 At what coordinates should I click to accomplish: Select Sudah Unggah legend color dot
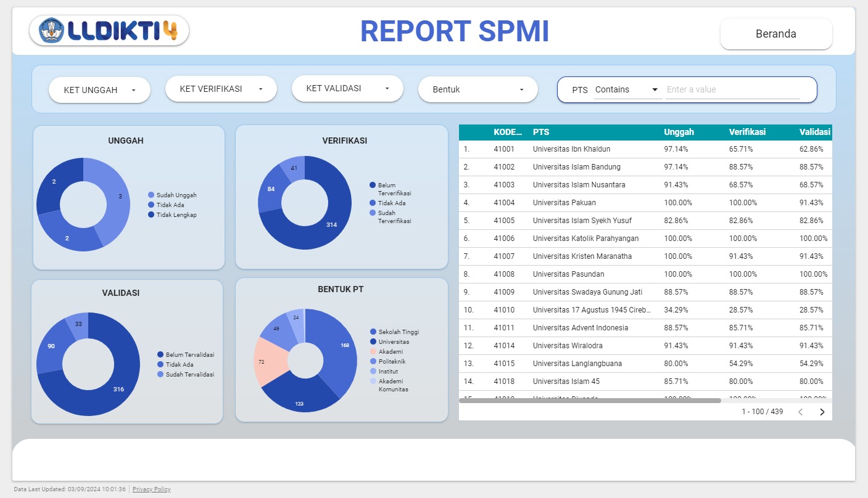tap(151, 195)
